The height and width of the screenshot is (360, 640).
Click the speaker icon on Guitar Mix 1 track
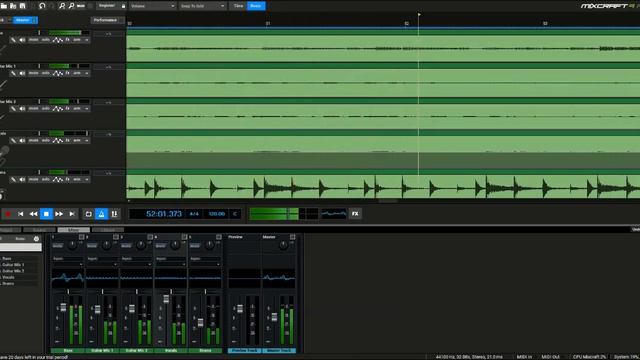[x=22, y=73]
